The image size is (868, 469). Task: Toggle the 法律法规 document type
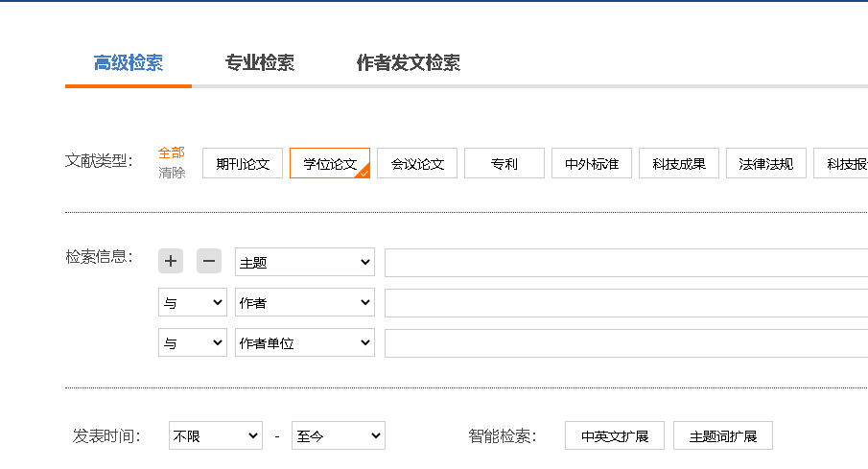[766, 163]
